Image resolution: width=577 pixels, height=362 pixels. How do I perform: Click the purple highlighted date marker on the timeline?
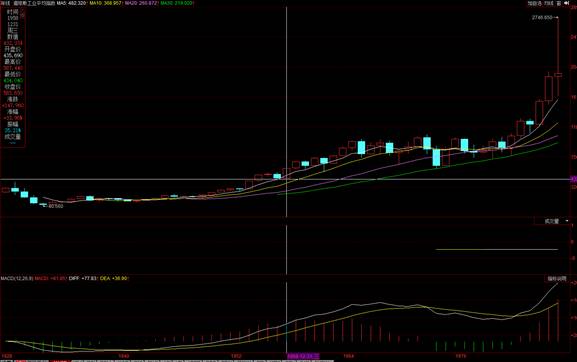point(303,356)
